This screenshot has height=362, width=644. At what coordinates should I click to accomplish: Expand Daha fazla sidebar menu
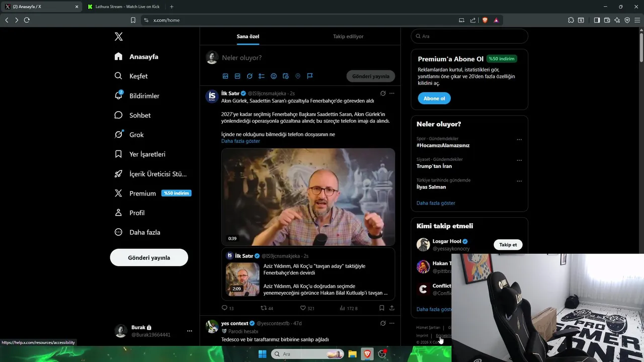click(x=137, y=232)
